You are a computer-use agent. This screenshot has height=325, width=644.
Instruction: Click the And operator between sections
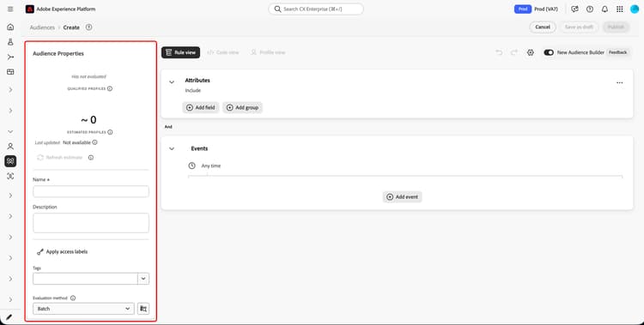168,127
